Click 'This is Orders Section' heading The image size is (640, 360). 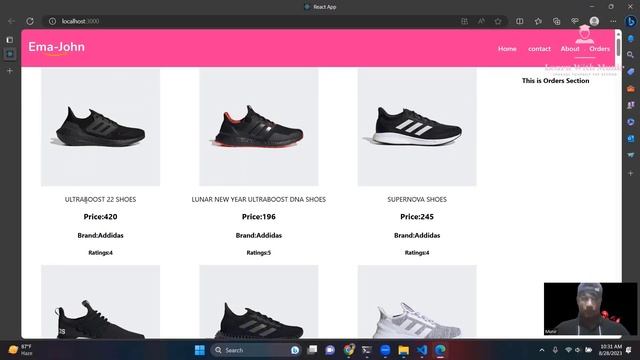[x=556, y=81]
